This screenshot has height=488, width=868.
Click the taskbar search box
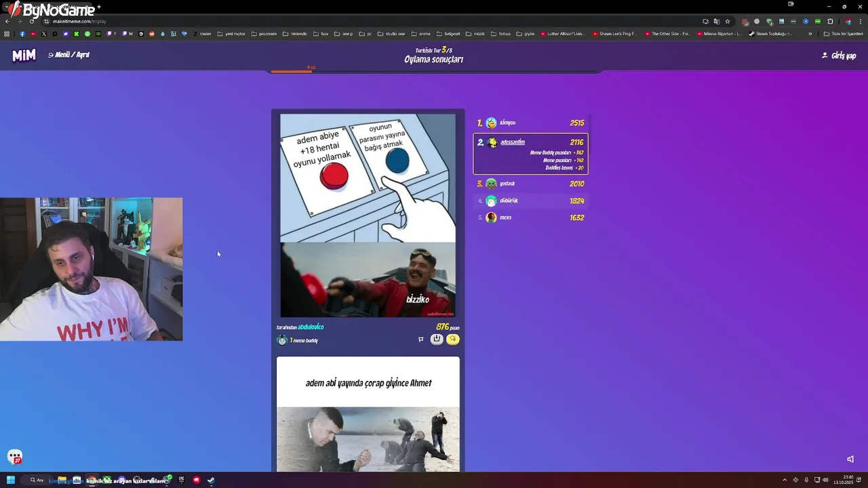tap(37, 480)
